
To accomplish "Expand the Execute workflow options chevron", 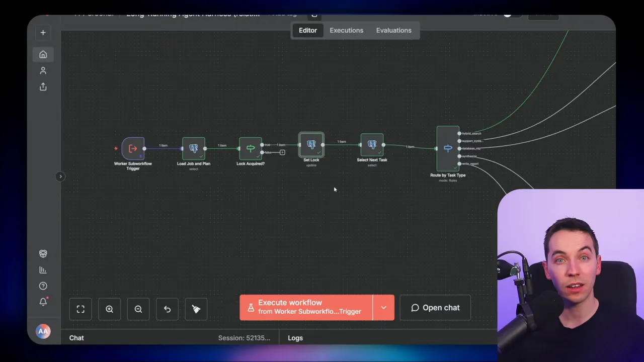I will pyautogui.click(x=383, y=307).
